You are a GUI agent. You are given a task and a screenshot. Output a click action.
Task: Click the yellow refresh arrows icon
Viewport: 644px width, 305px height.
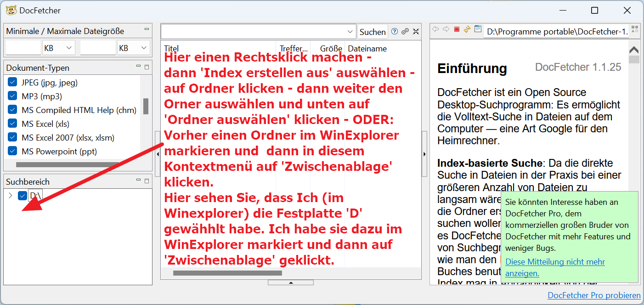tap(467, 29)
